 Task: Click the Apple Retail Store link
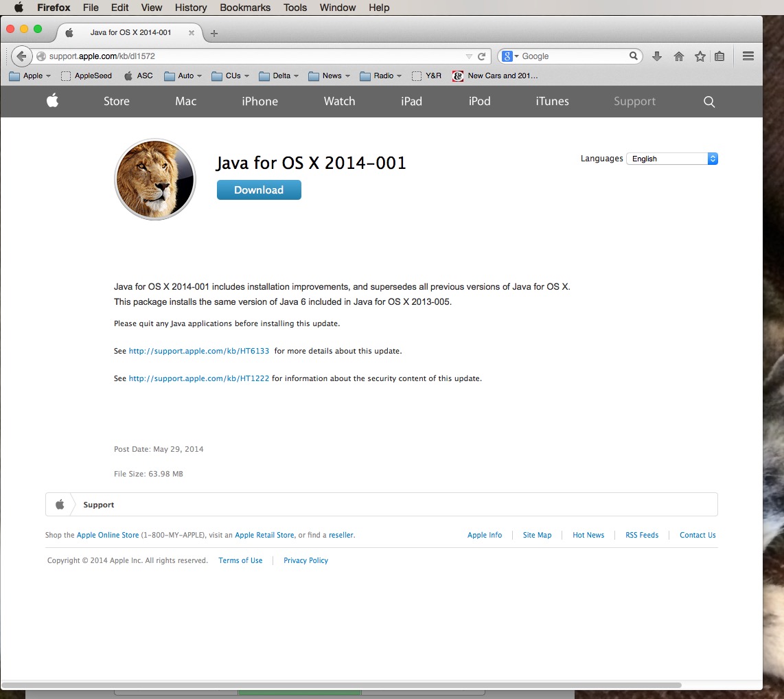(264, 535)
